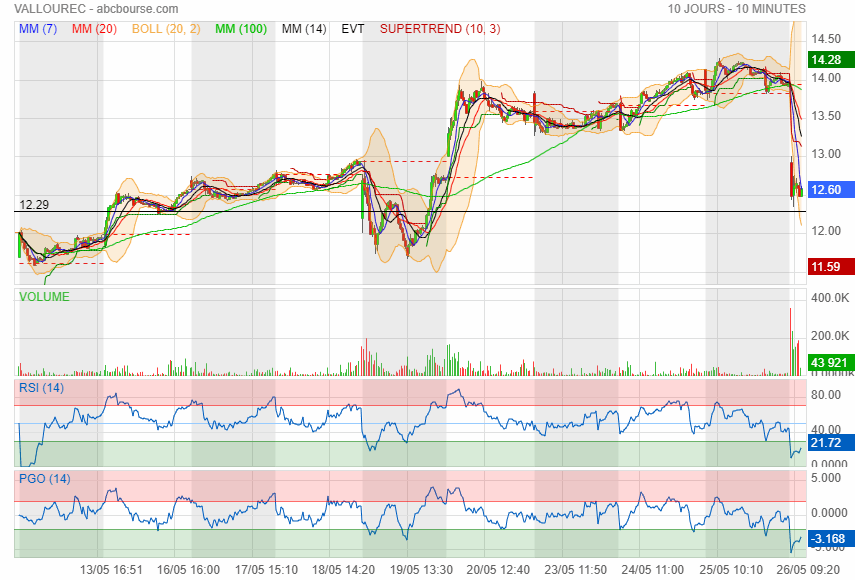
Task: Select the EVT legend item
Action: 353,29
